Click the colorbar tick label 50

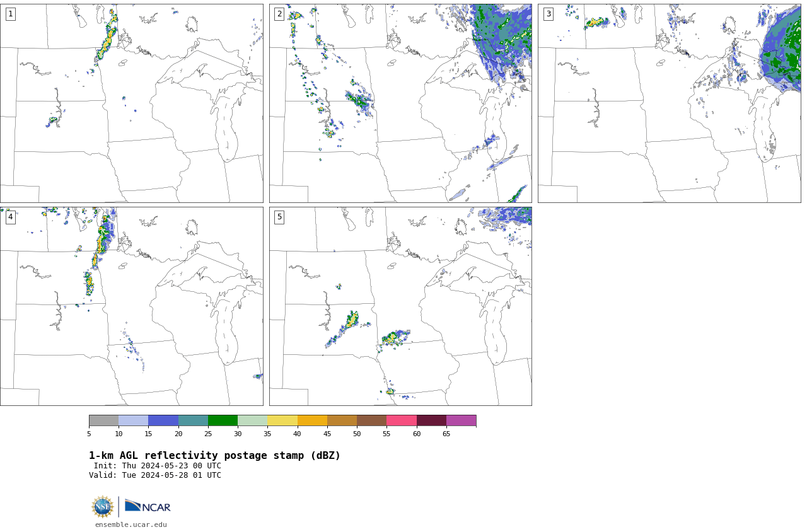click(x=357, y=434)
